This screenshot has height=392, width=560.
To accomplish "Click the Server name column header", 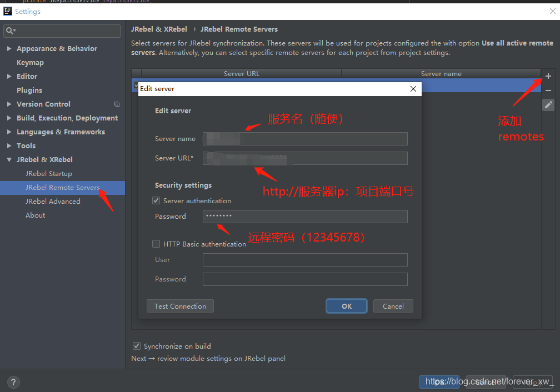I will (441, 73).
